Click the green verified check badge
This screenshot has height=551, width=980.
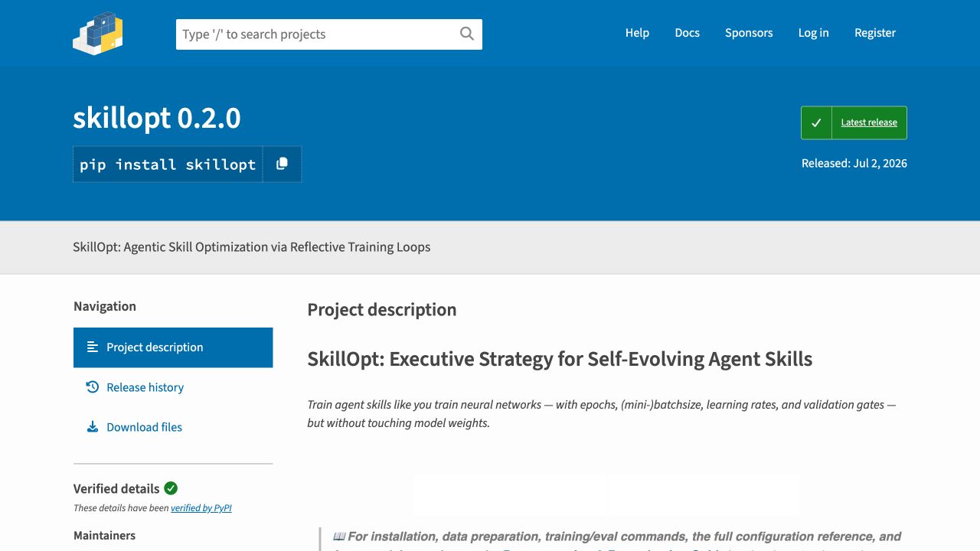[171, 488]
